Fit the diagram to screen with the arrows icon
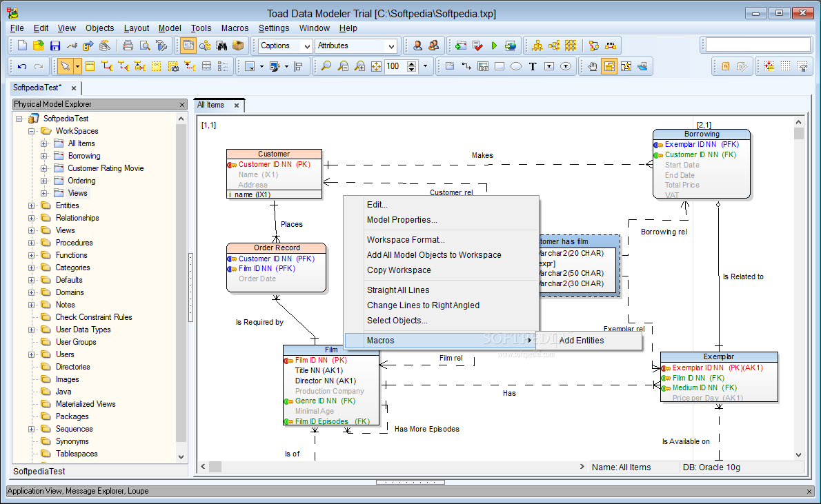821x504 pixels. (x=376, y=66)
